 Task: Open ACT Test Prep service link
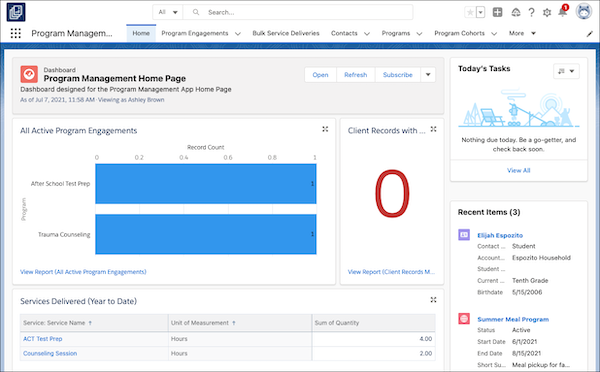(42, 339)
